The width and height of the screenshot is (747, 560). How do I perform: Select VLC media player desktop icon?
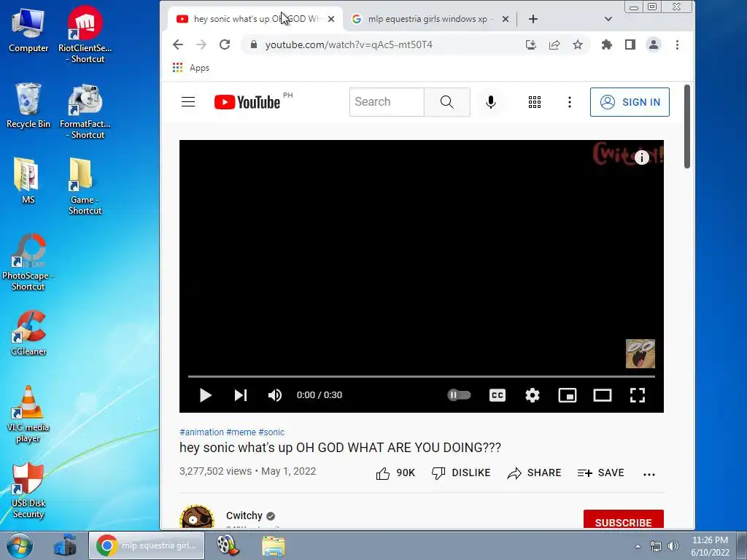pyautogui.click(x=28, y=414)
